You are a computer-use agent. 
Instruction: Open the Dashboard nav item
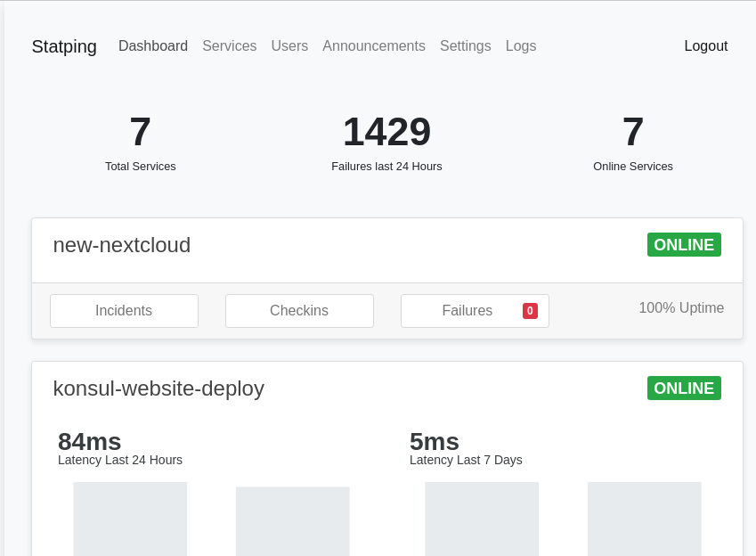click(x=153, y=45)
